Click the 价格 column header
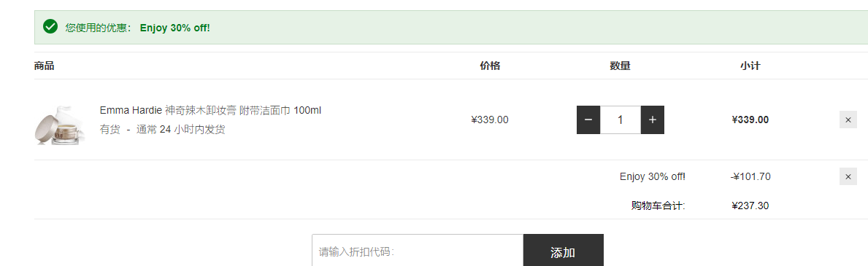Viewport: 868px width, 266px height. [490, 66]
